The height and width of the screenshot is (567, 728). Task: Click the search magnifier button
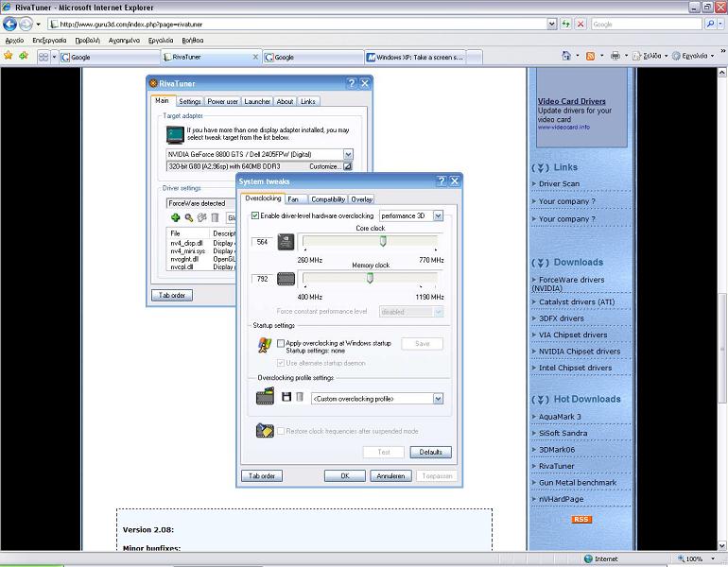(709, 25)
